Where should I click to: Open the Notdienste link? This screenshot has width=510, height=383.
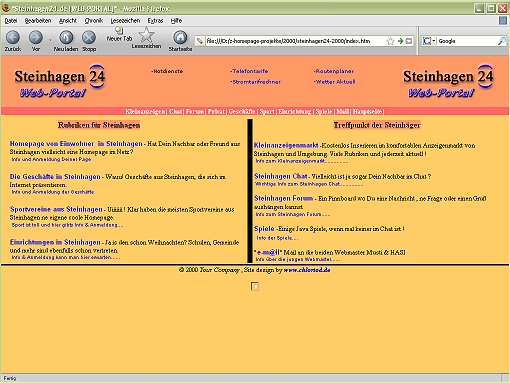tap(167, 71)
